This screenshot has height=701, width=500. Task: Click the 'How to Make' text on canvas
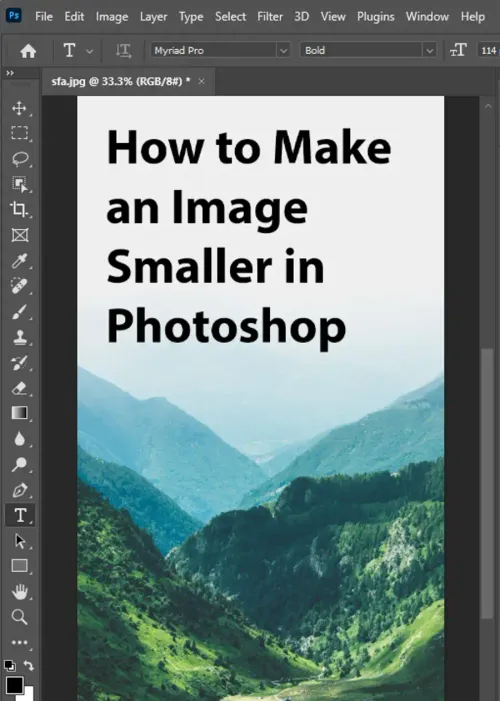[x=249, y=148]
